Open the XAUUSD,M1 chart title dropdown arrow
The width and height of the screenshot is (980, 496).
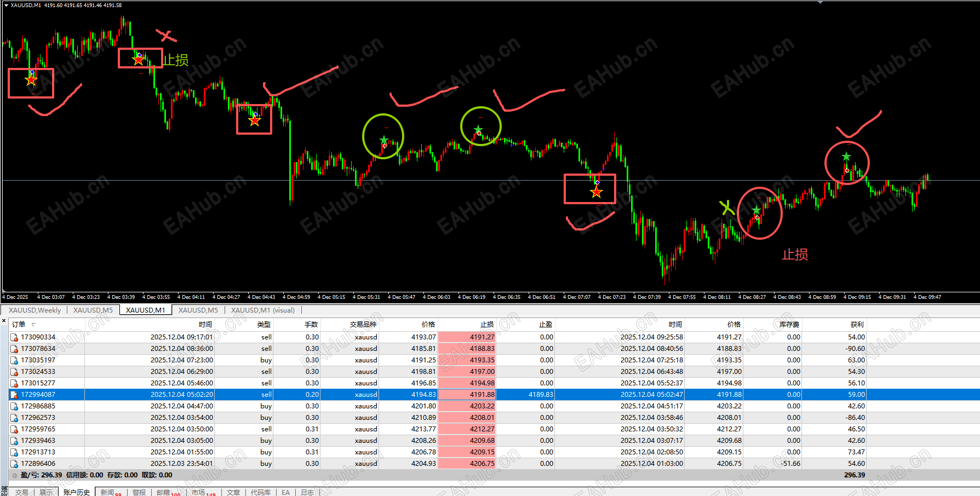6,5
